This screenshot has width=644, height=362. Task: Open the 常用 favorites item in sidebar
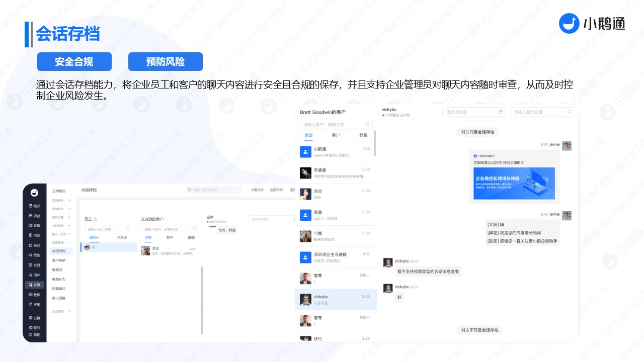pos(35,334)
